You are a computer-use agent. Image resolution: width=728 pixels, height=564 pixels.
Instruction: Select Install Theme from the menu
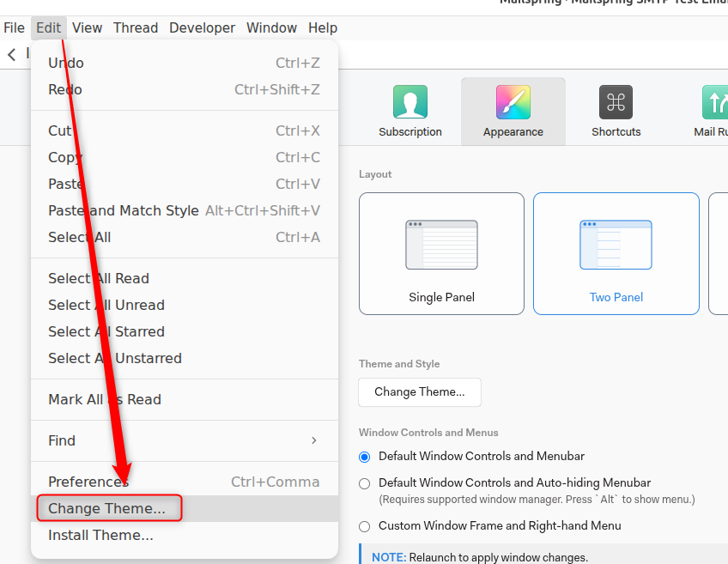coord(101,536)
